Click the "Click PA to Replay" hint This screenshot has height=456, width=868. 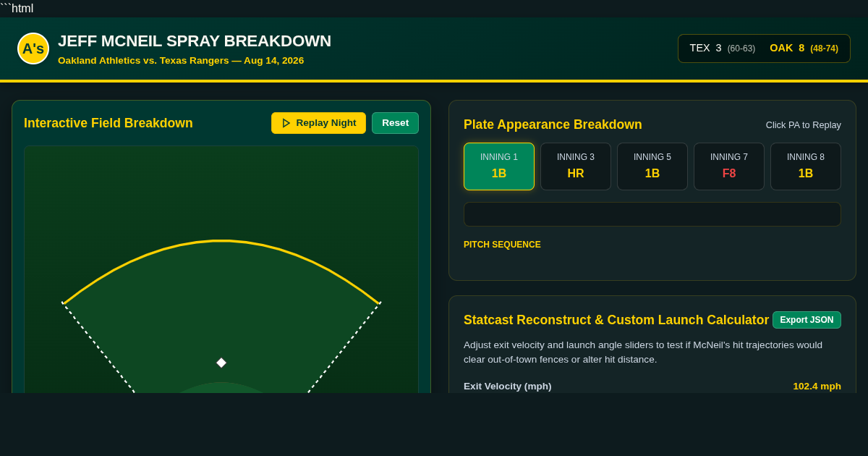tap(804, 125)
